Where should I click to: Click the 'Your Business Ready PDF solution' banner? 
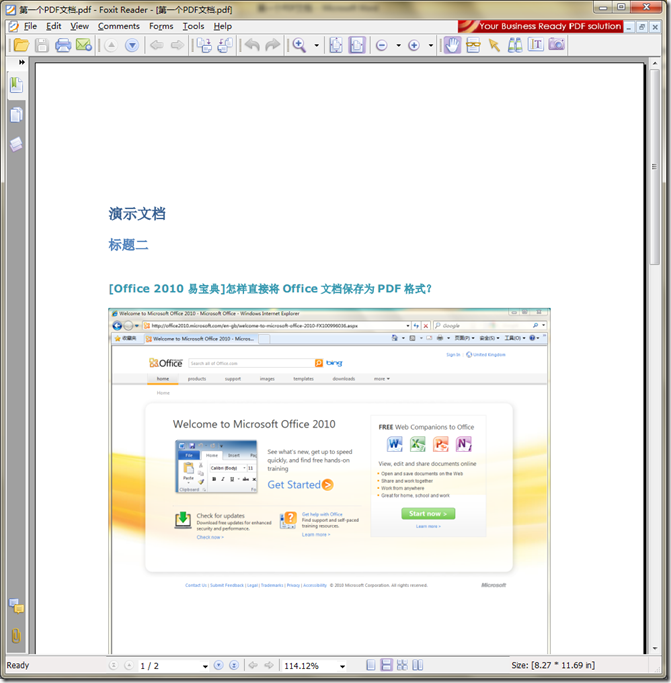click(540, 26)
